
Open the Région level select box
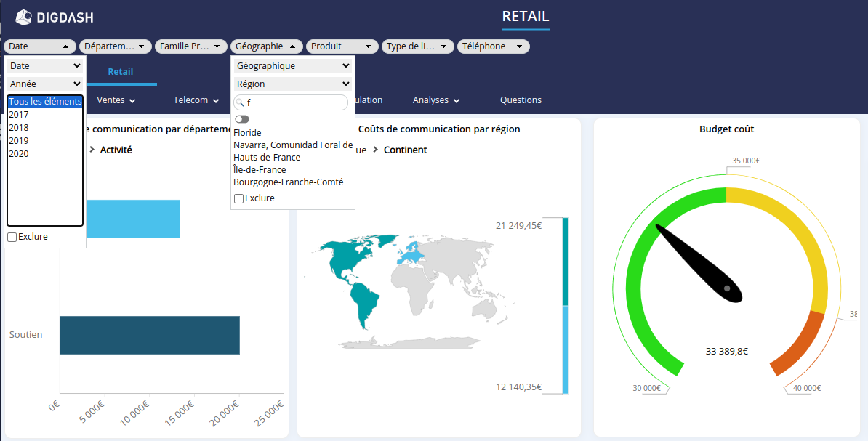[293, 84]
